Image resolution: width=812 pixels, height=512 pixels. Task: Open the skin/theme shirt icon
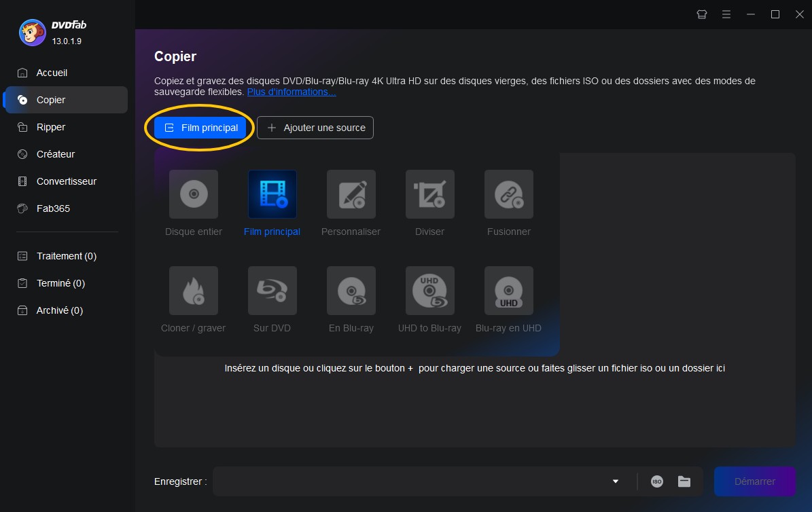(x=702, y=14)
